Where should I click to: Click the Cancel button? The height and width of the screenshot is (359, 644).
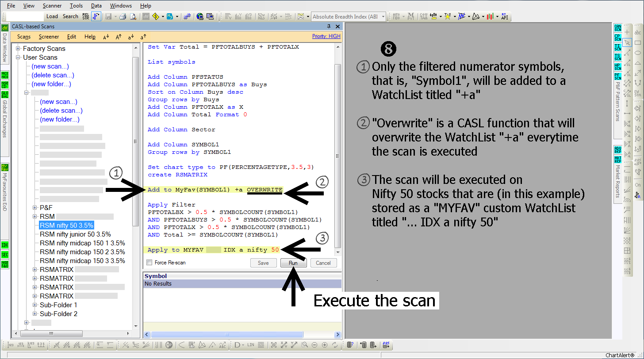pos(323,263)
